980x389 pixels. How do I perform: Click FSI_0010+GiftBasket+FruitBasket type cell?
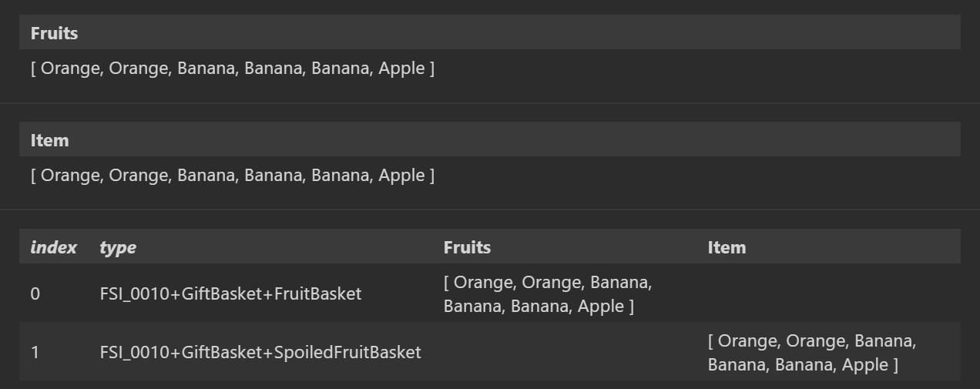[x=230, y=293]
